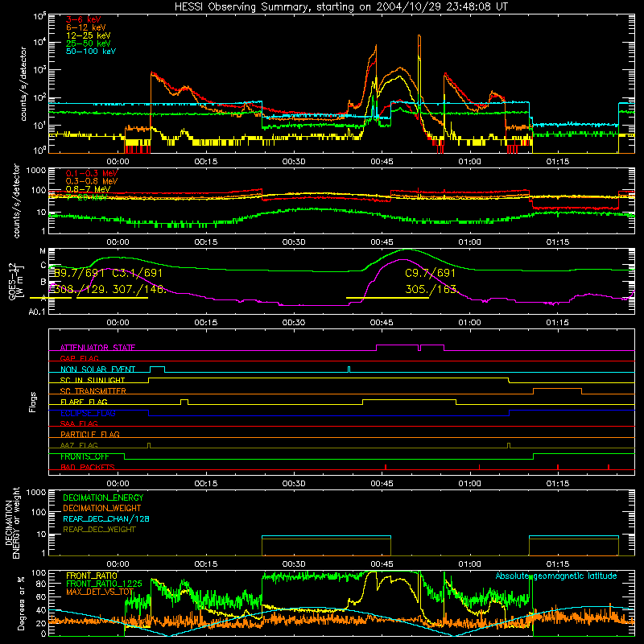Click the REAR_DEC_WEIGHT legend label

99,530
